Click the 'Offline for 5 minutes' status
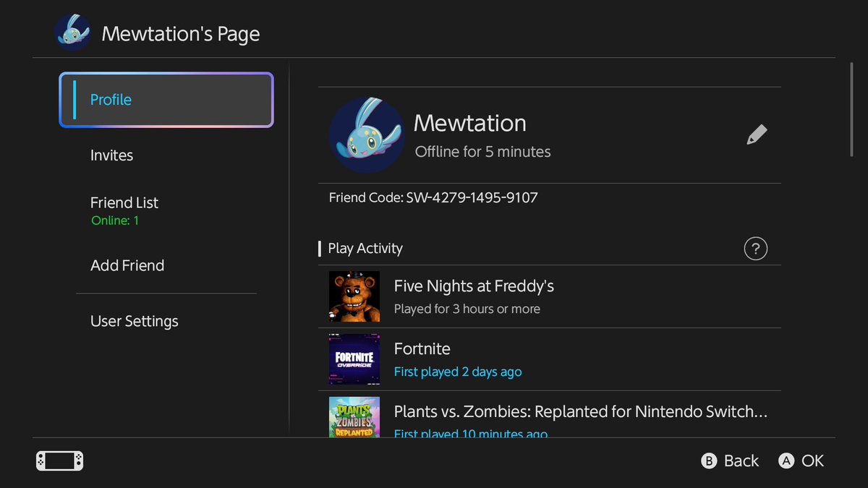 (x=483, y=152)
